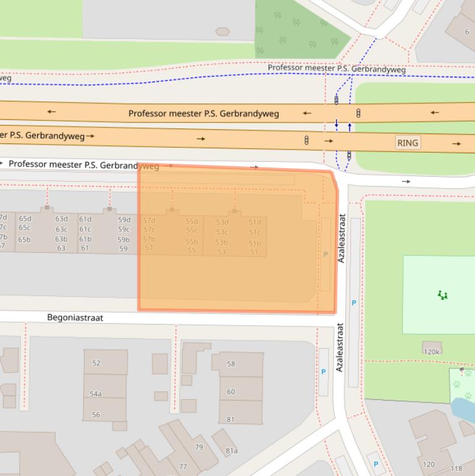
Task: Click the parking P inside the orange highlighted area
Action: point(326,254)
